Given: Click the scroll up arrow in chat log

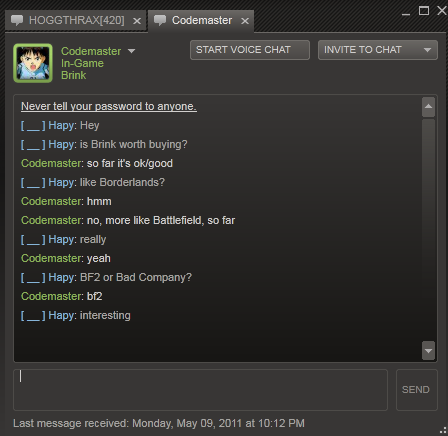Looking at the screenshot, I should tap(428, 107).
